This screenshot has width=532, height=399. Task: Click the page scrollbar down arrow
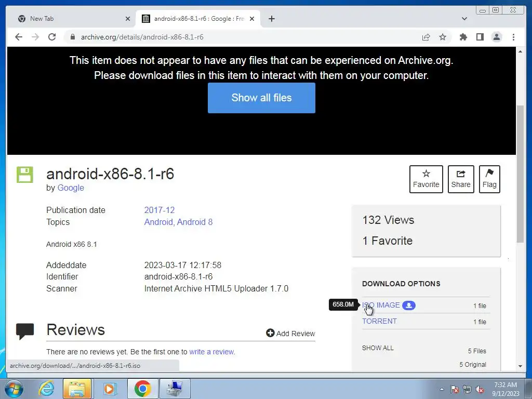tap(520, 366)
